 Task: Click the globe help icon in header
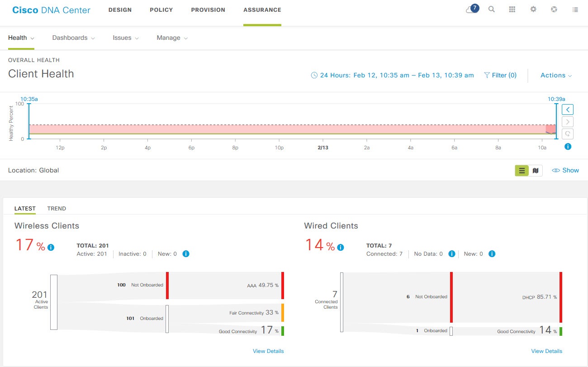point(554,9)
